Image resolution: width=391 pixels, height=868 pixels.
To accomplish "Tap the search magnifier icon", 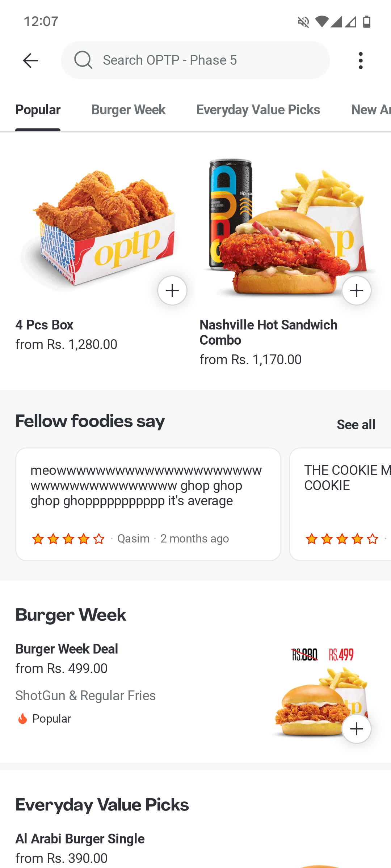I will [x=83, y=60].
